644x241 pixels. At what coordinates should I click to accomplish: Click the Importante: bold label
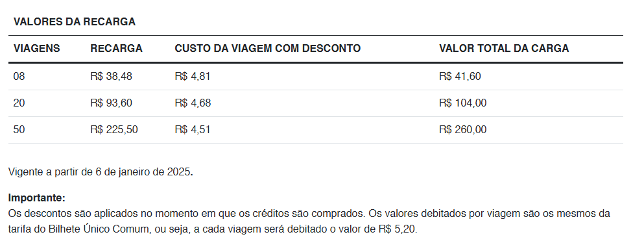37,198
